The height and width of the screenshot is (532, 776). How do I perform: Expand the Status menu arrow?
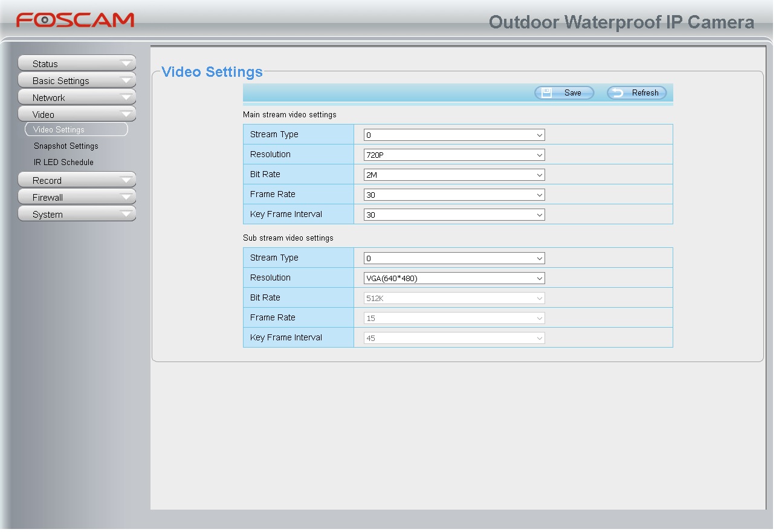[126, 63]
